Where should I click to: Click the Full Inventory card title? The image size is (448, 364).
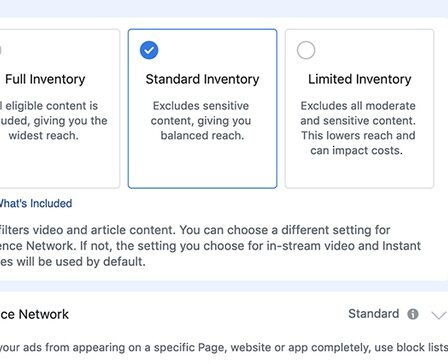click(x=45, y=79)
